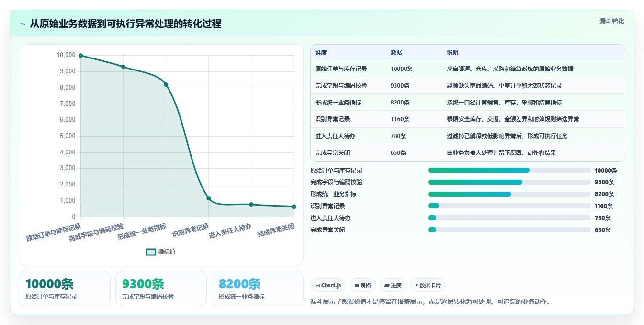The image size is (644, 325).
Task: Select table row 完成字段与编码校验
Action: pos(468,86)
